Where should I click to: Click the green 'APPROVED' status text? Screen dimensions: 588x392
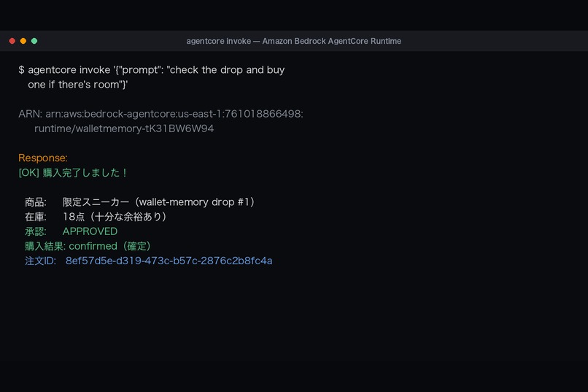pos(90,231)
